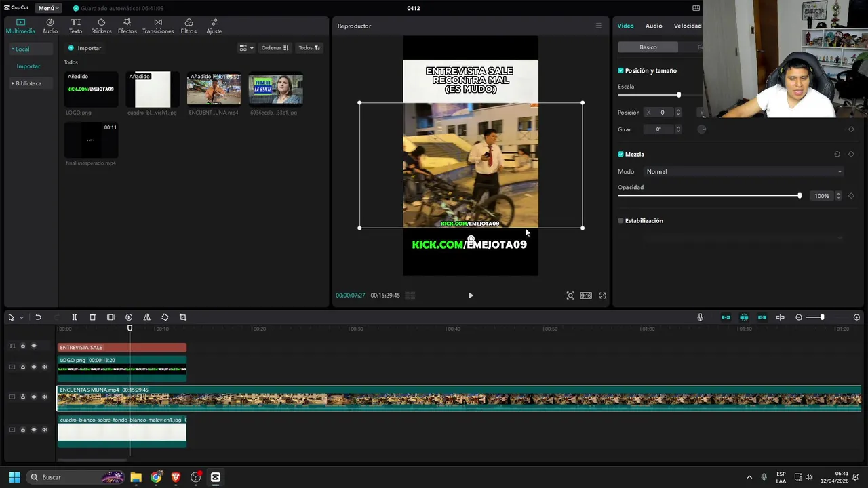Mute the ENCUENTAS MUNA.mp4 track audio

coord(45,397)
